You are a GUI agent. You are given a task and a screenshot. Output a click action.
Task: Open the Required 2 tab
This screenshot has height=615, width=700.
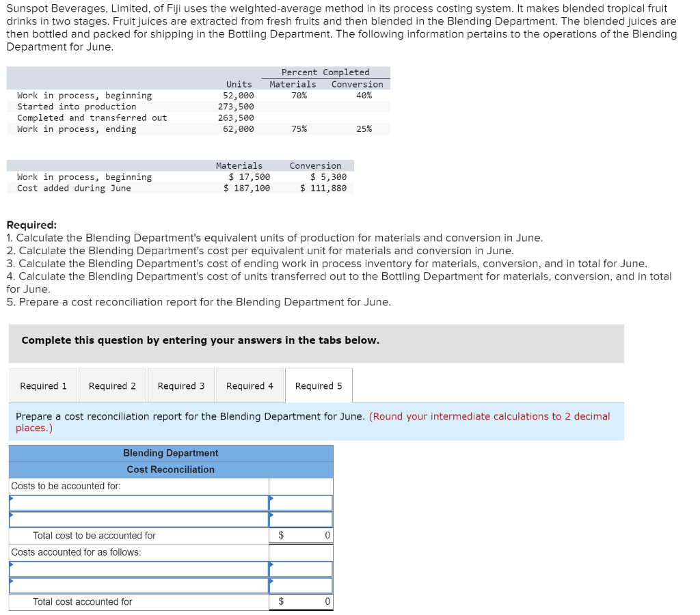pos(112,385)
